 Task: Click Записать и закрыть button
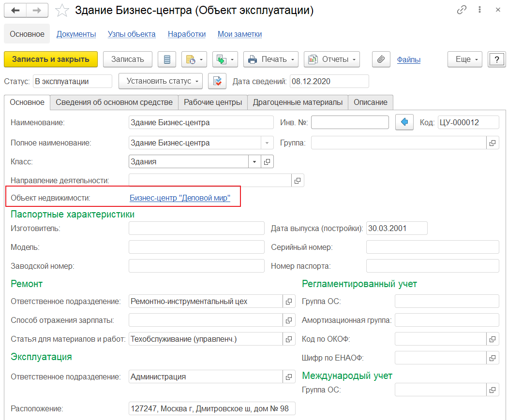[x=51, y=59]
